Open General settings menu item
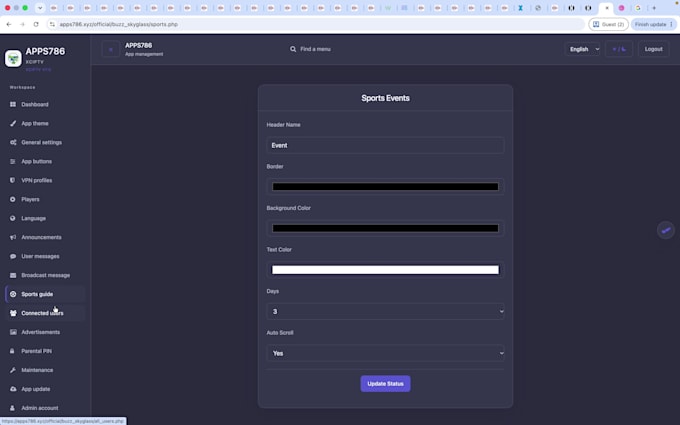The image size is (680, 425). (x=45, y=142)
